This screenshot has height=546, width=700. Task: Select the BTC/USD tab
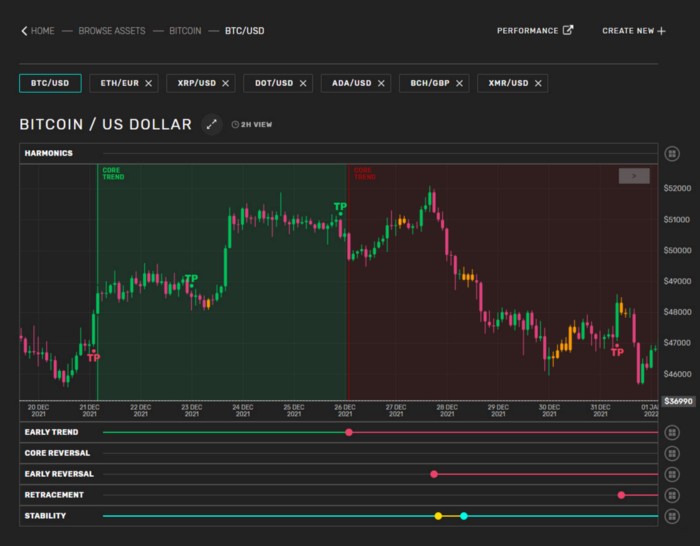coord(50,83)
